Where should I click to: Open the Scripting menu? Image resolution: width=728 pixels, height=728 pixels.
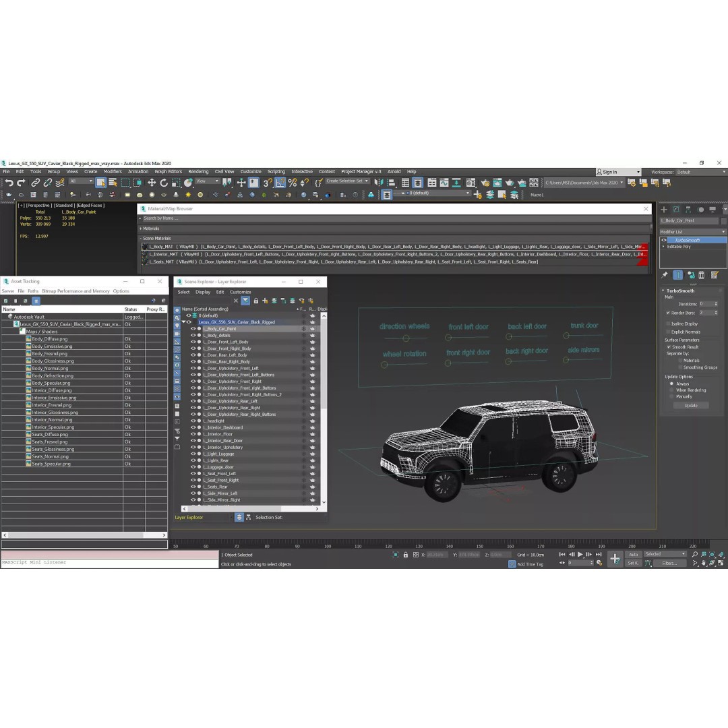(276, 172)
